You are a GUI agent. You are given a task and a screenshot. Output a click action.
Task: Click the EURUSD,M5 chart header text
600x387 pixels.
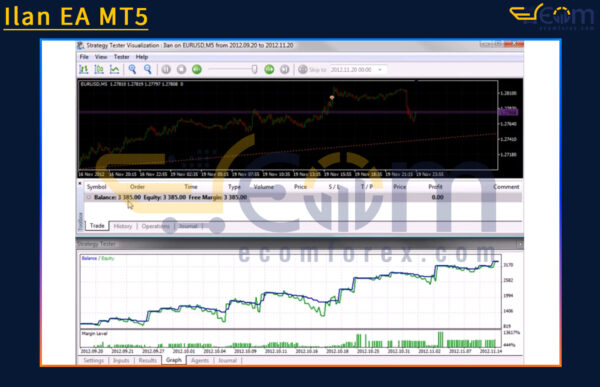pyautogui.click(x=132, y=84)
